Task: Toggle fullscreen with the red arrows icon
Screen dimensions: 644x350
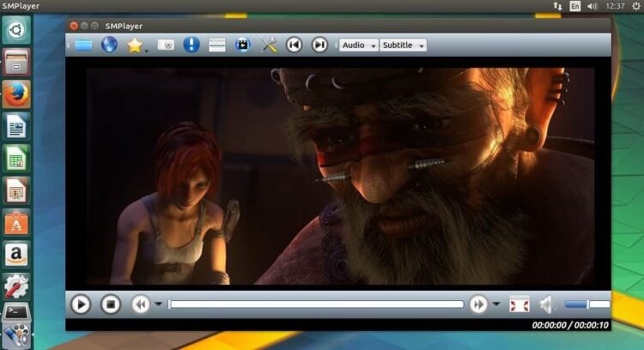Action: (519, 305)
